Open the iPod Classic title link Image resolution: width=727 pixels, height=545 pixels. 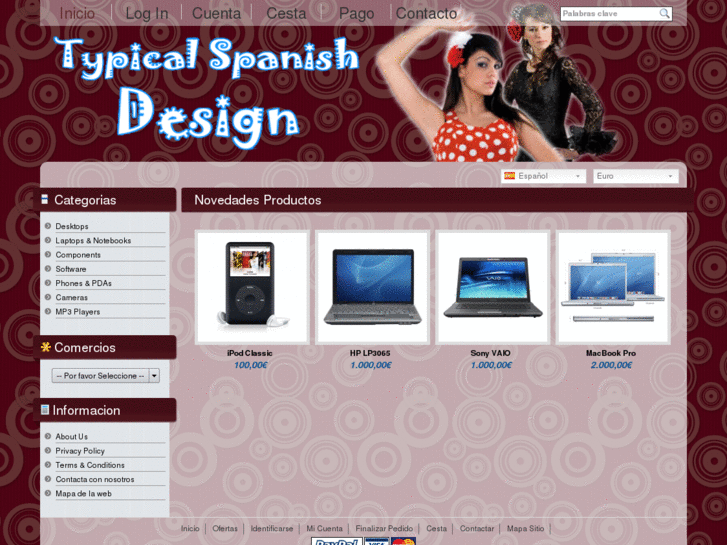(250, 353)
